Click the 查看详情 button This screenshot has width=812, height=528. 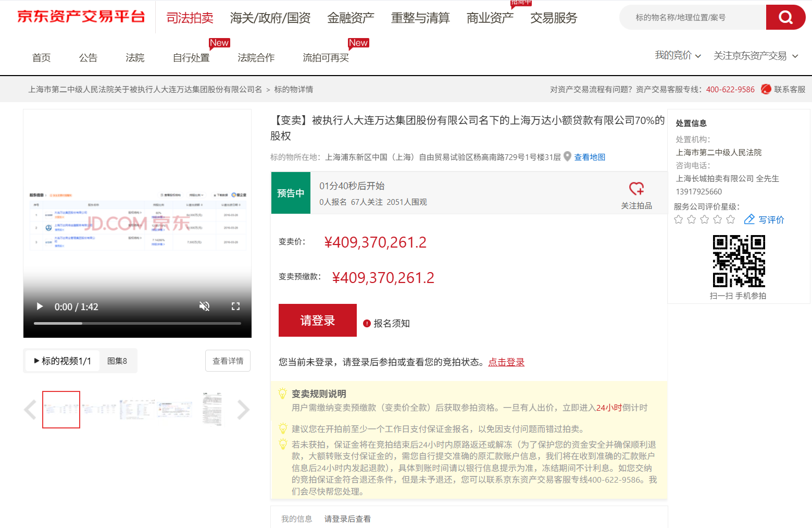click(228, 361)
